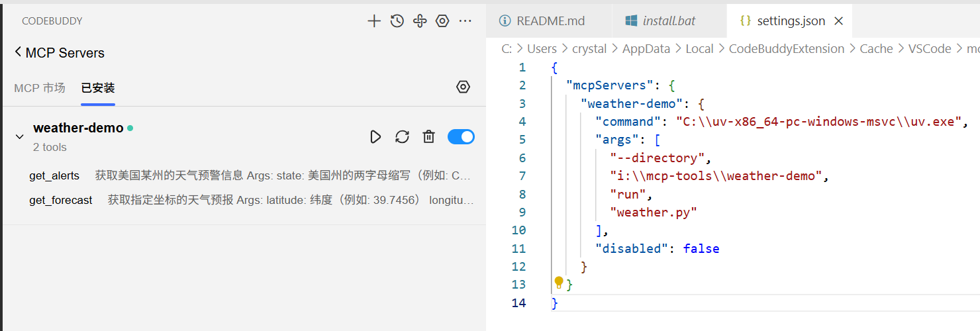This screenshot has height=331, width=980.
Task: Toggle the weather-demo server switch off
Action: [x=461, y=137]
